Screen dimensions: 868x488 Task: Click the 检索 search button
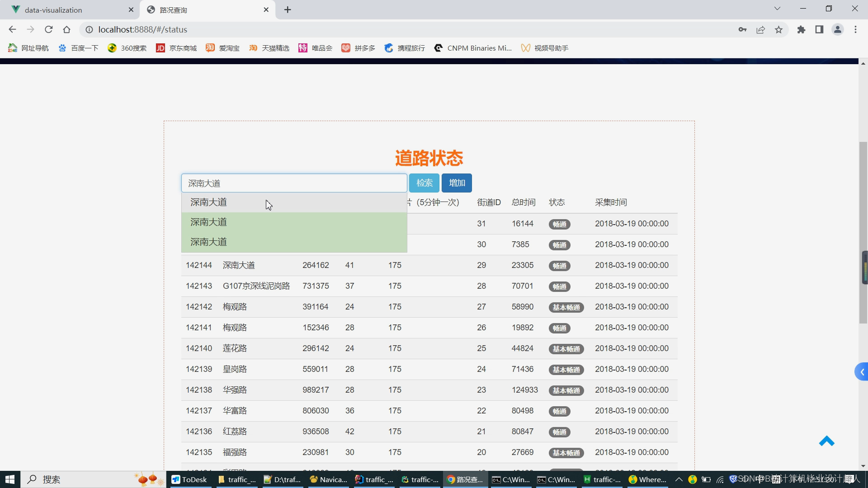pyautogui.click(x=424, y=183)
